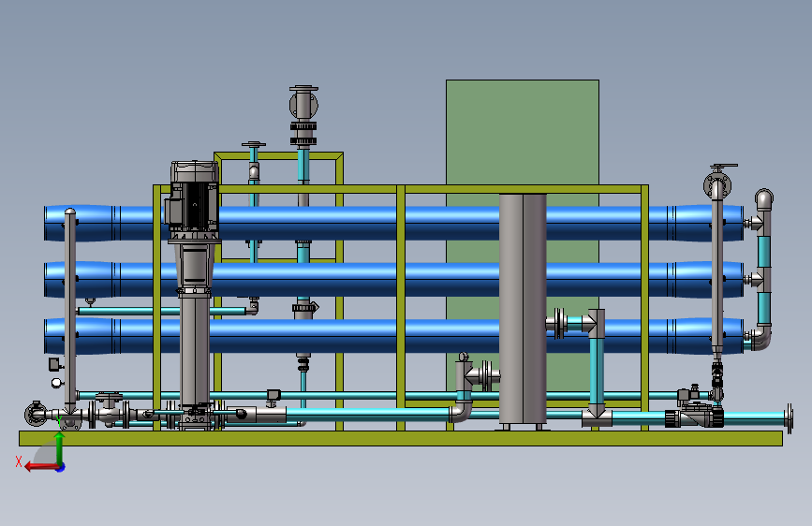Select the handwheel valve at the top right
The width and height of the screenshot is (812, 526).
717,182
